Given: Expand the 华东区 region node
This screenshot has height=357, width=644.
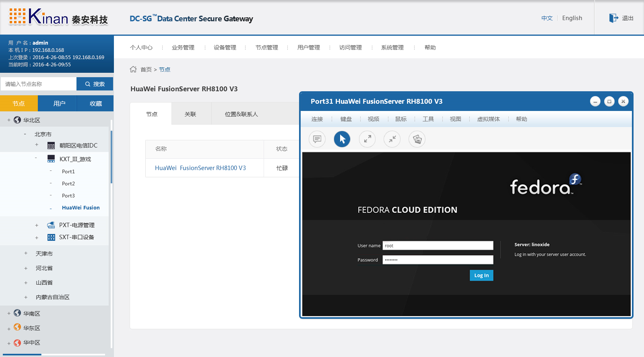Looking at the screenshot, I should [9, 328].
